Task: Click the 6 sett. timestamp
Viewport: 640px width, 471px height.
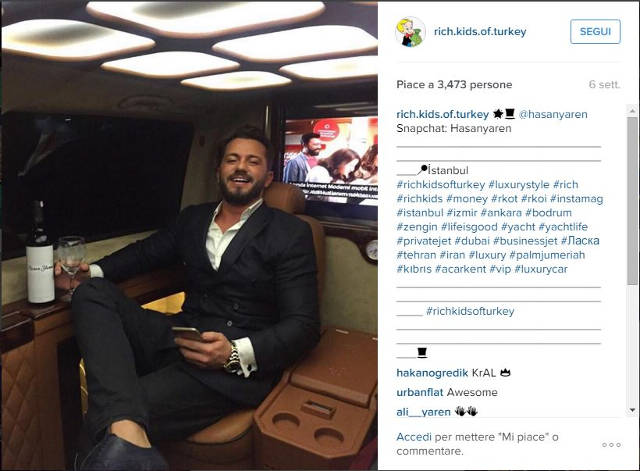Action: click(x=604, y=84)
